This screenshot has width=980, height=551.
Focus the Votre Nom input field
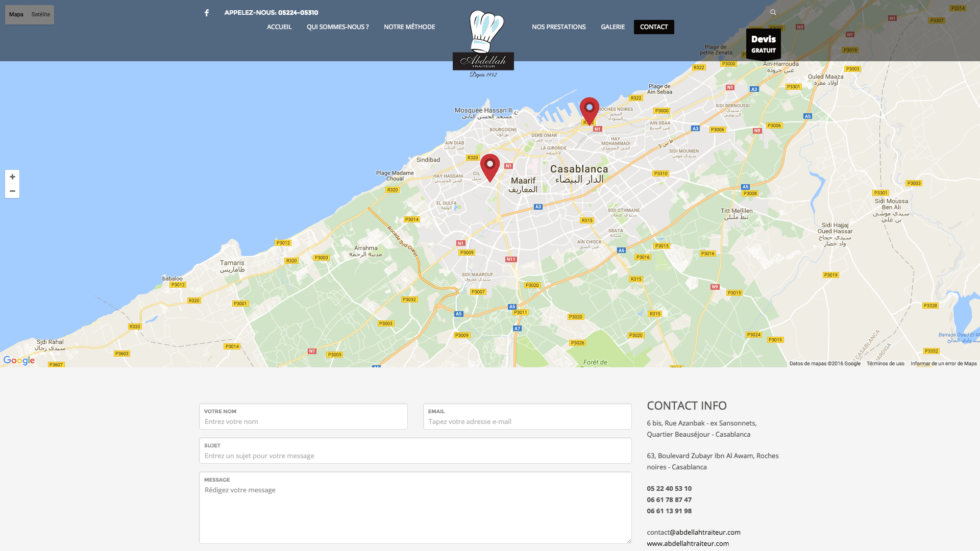coord(303,416)
